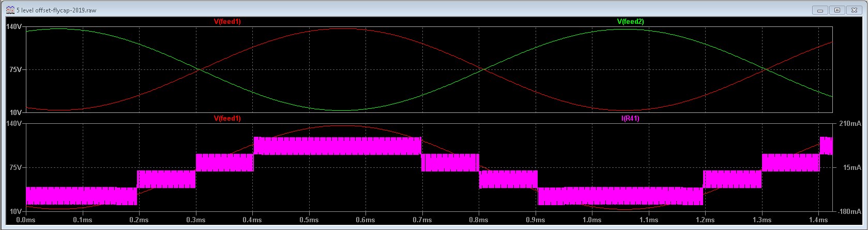Click the -180mA right axis label
Screen dimensions: 868x230
click(x=849, y=211)
